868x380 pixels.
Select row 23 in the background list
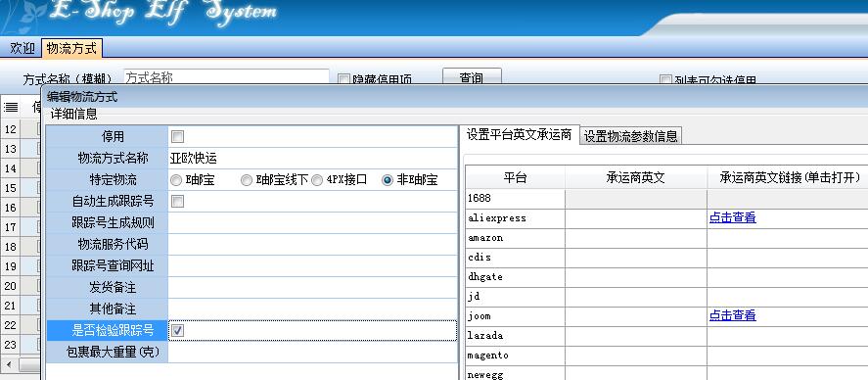(x=10, y=345)
